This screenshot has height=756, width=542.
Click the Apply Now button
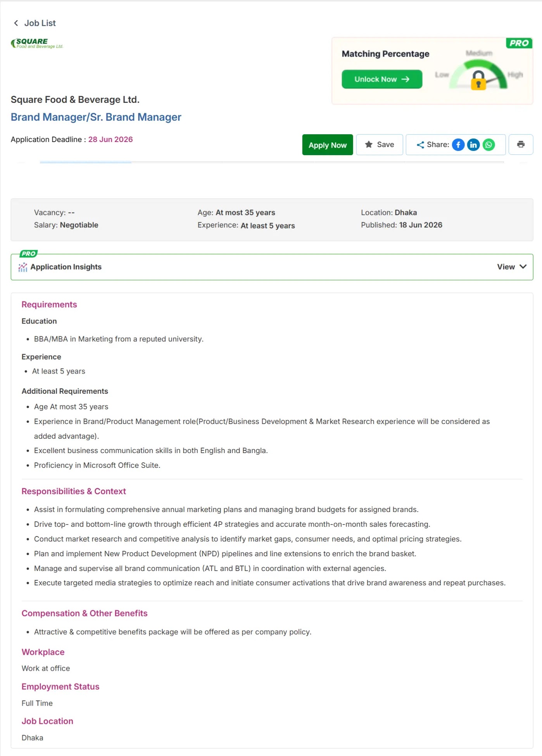tap(328, 145)
